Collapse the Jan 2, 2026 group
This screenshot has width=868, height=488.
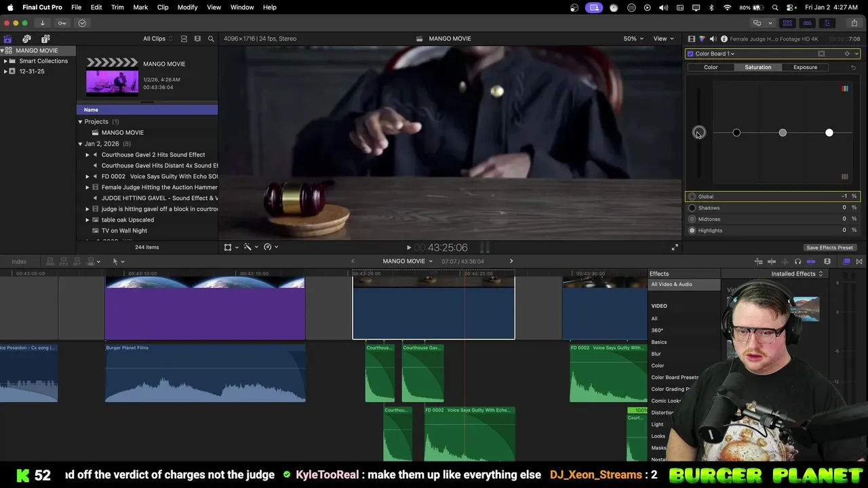click(x=80, y=144)
